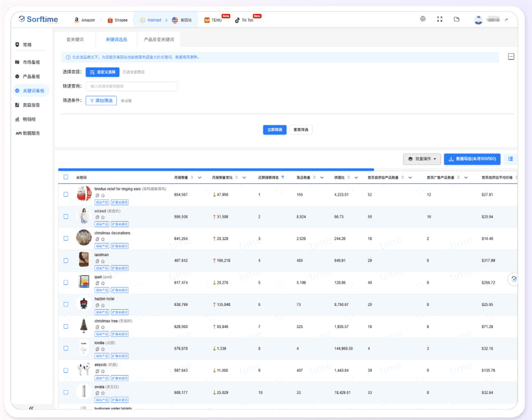Switch to the Amazon platform
The image size is (532, 420).
pos(85,20)
